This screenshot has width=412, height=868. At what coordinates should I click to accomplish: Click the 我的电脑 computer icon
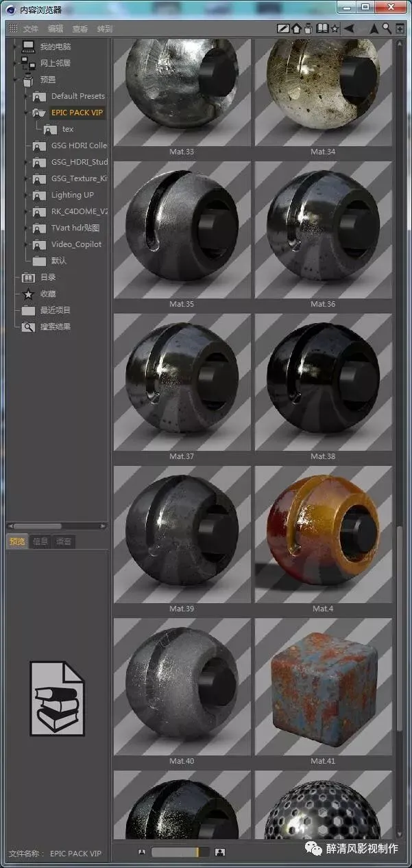tap(28, 47)
